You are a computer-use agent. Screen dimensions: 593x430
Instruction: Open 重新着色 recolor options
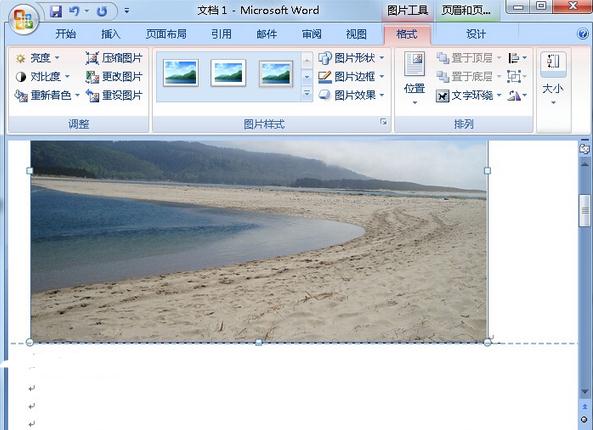pyautogui.click(x=47, y=95)
